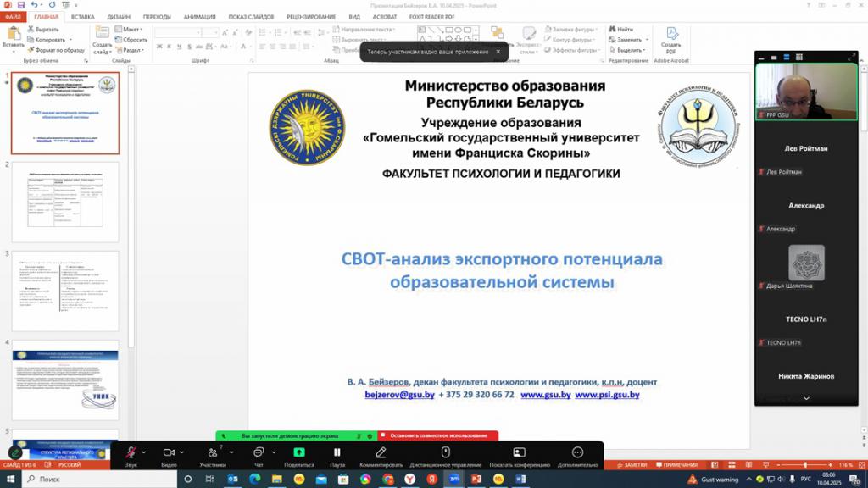This screenshot has height=488, width=868.
Task: Expand video options arrow next to camera
Action: click(181, 452)
